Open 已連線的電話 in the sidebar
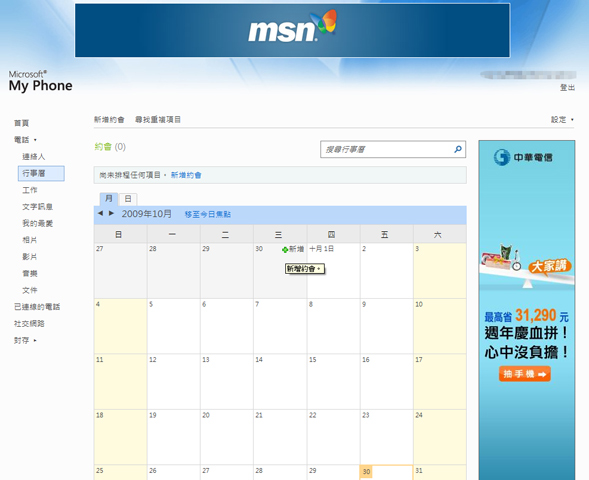589x480 pixels. click(37, 307)
